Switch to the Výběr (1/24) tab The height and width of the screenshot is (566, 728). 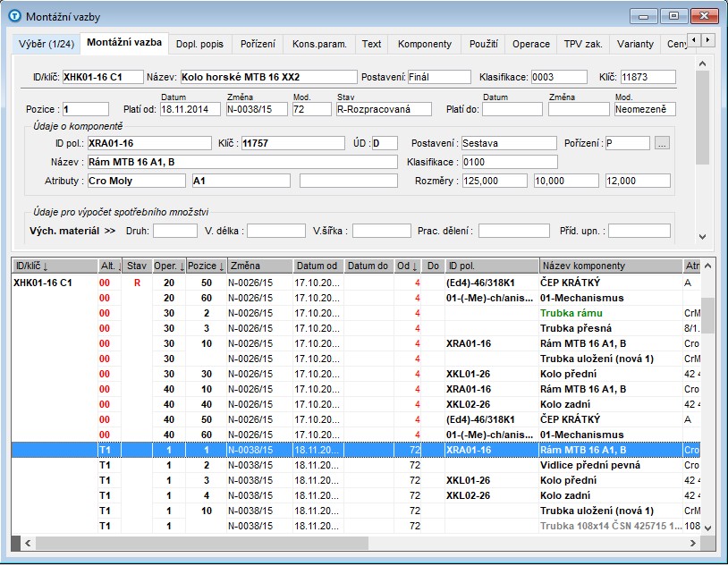pos(47,44)
